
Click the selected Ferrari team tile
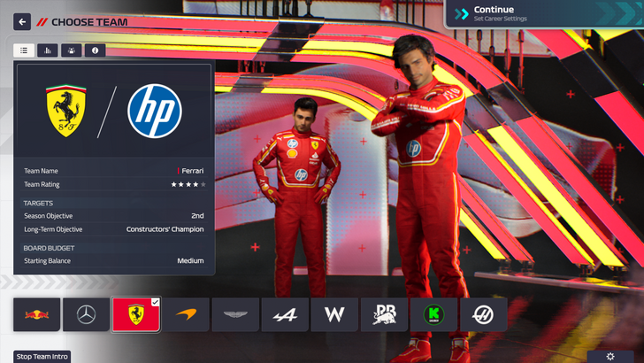click(135, 314)
